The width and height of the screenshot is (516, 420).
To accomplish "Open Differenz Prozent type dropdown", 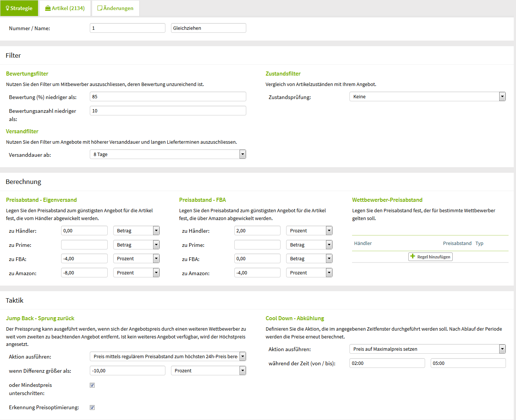I will coord(209,370).
